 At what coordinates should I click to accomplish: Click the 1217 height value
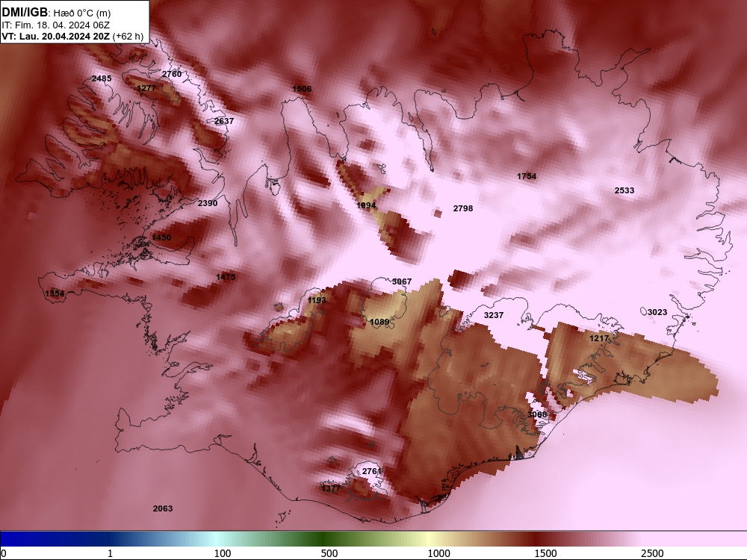(x=599, y=338)
